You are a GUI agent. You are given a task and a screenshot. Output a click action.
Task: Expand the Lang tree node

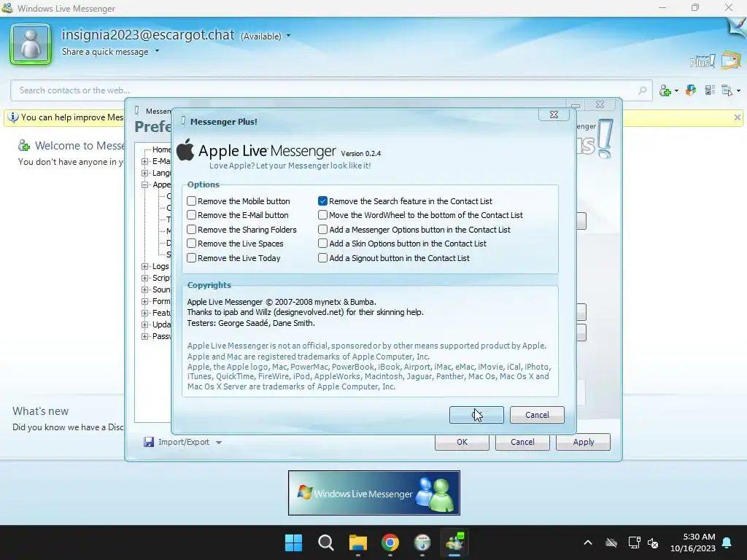pyautogui.click(x=145, y=173)
